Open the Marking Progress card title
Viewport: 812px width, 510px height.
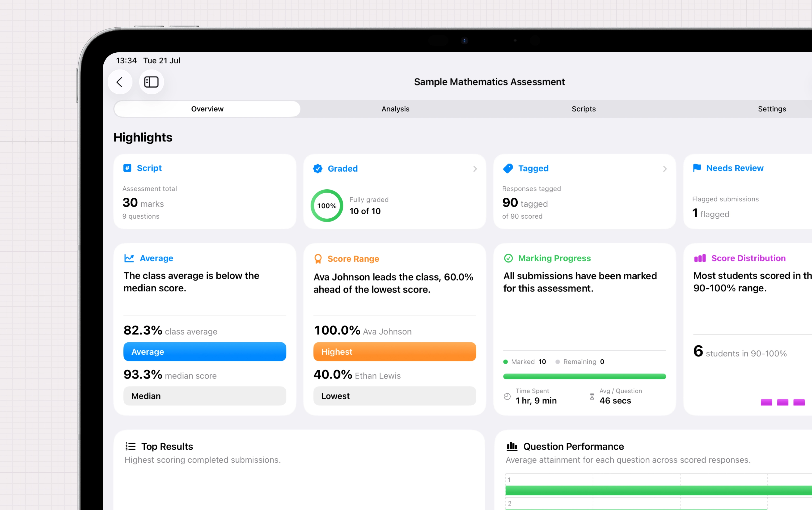coord(554,258)
